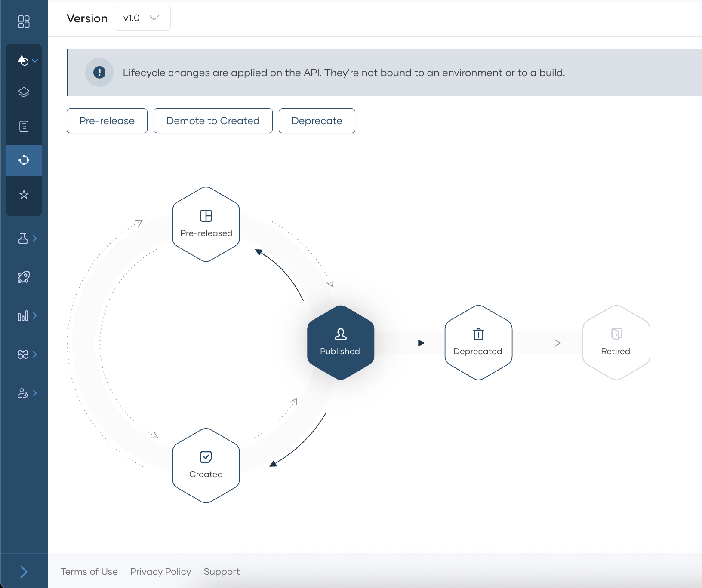Click the Demote to Created button
This screenshot has height=588, width=702.
pyautogui.click(x=212, y=121)
